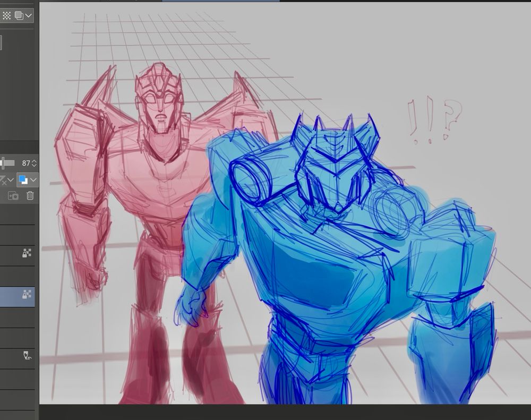Screen dimensions: 531x420
Task: Click lock transparent pixels icon on selected layer
Action: pyautogui.click(x=27, y=294)
